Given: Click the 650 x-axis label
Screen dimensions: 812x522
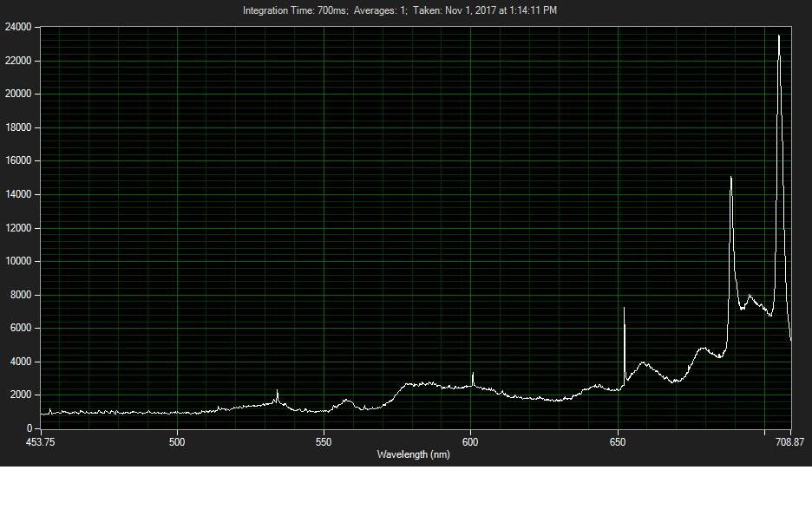Looking at the screenshot, I should pyautogui.click(x=618, y=442).
